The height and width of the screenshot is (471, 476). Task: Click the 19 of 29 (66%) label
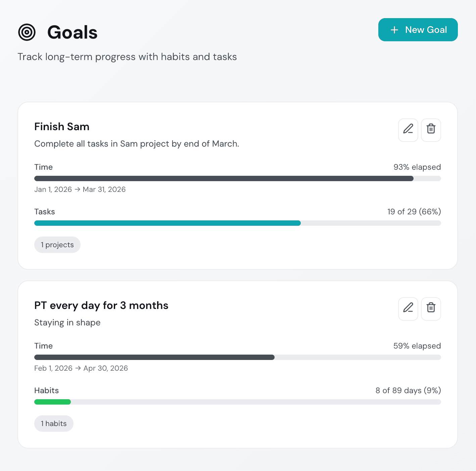click(414, 212)
